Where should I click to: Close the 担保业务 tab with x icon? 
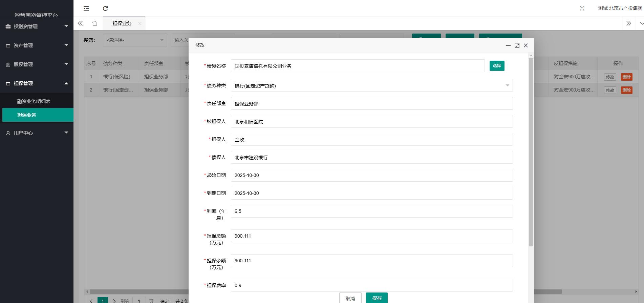[140, 23]
